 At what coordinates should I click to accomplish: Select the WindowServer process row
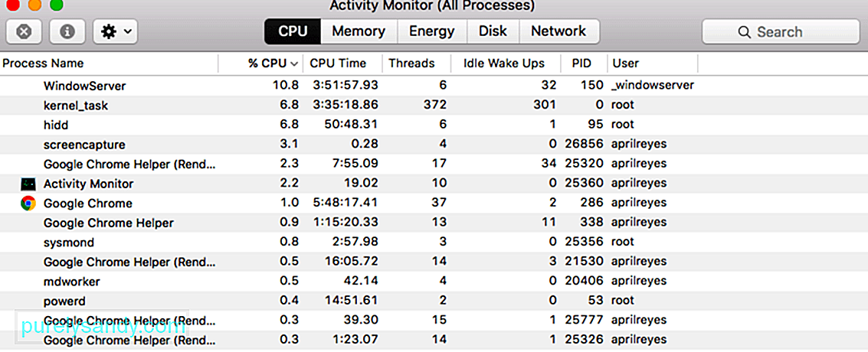click(x=434, y=86)
